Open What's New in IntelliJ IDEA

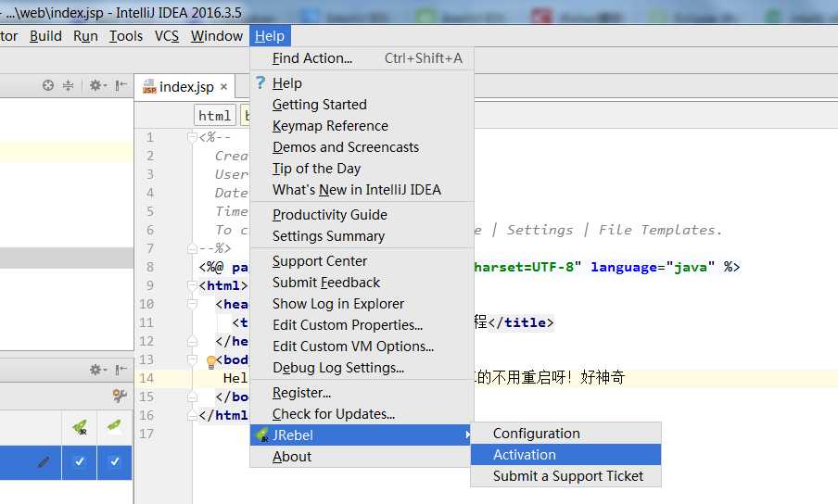(x=362, y=190)
